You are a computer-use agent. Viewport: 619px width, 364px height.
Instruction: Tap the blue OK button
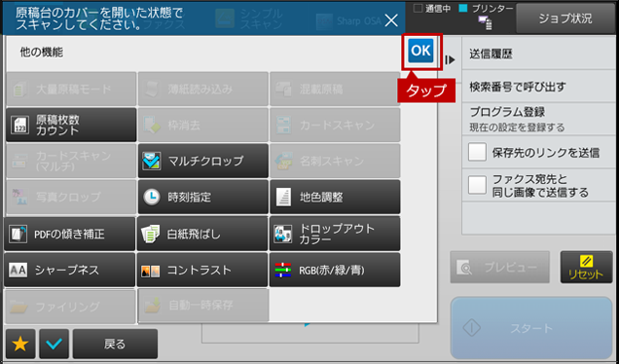pos(420,51)
